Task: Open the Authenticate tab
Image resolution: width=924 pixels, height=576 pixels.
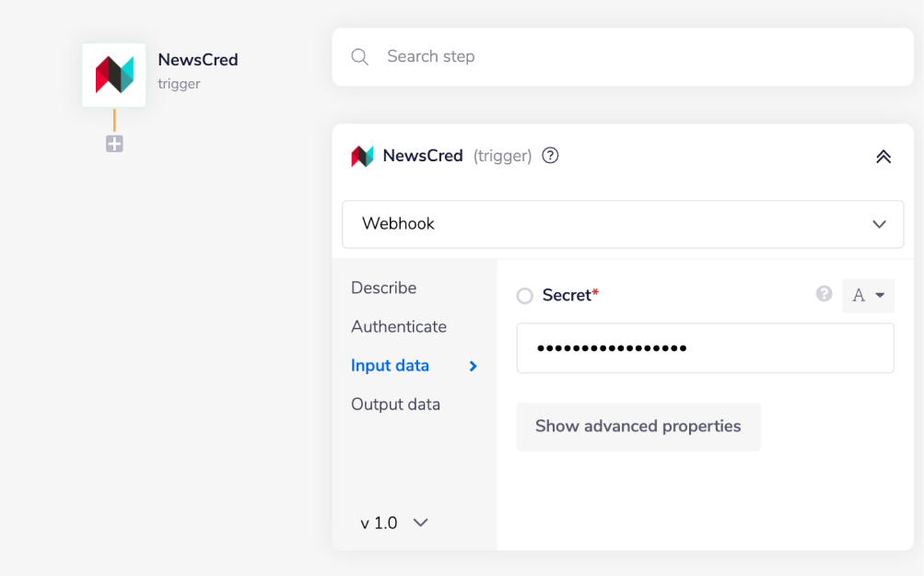Action: (398, 326)
